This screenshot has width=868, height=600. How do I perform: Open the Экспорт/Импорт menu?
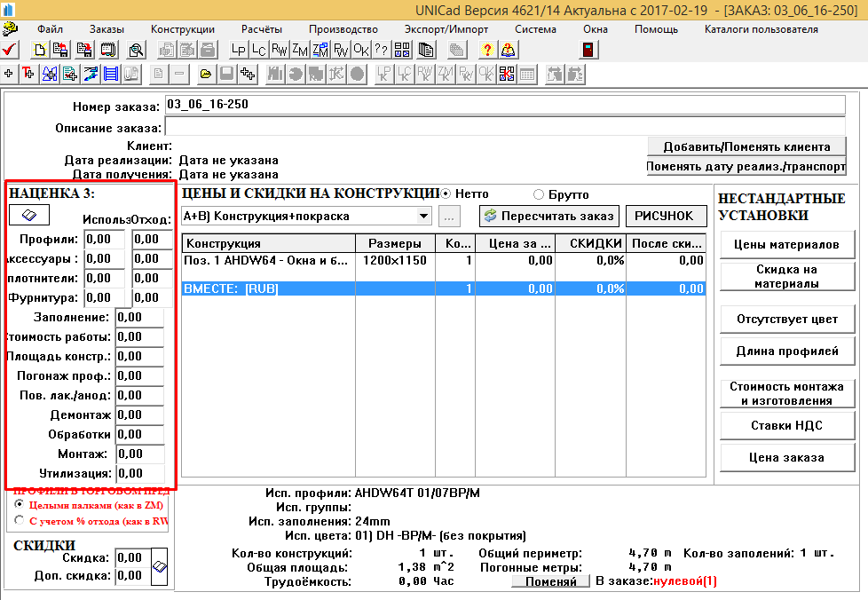click(446, 29)
